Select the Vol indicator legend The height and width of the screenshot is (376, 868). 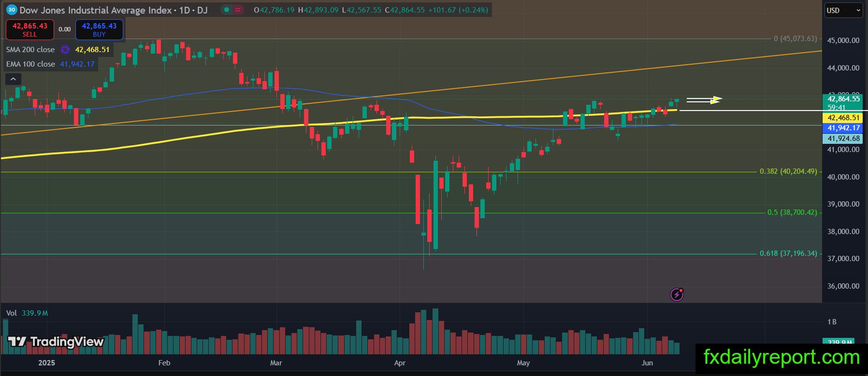tap(12, 313)
